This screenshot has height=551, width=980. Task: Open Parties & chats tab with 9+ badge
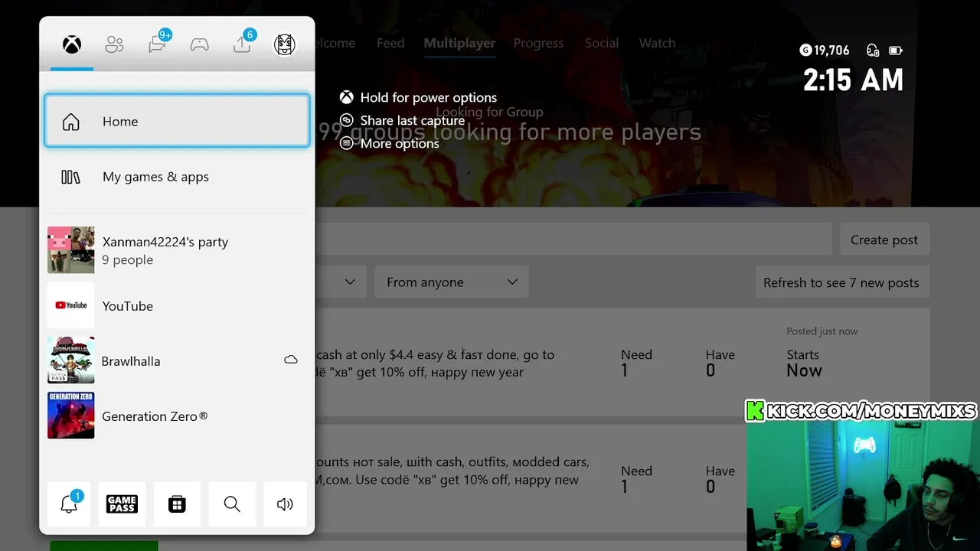(x=158, y=43)
